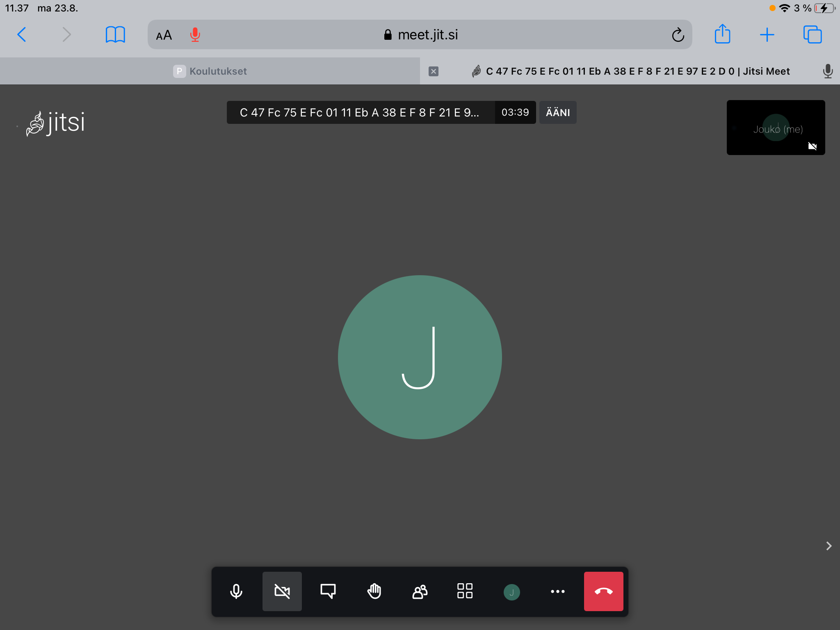Tap the red microphone in address bar
The height and width of the screenshot is (630, 840).
pos(195,35)
